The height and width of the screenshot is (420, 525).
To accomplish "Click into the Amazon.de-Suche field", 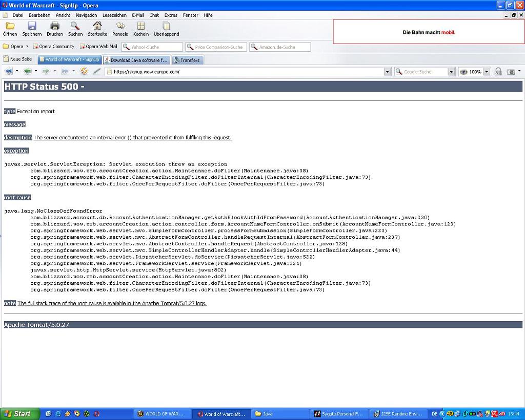I will click(x=280, y=47).
